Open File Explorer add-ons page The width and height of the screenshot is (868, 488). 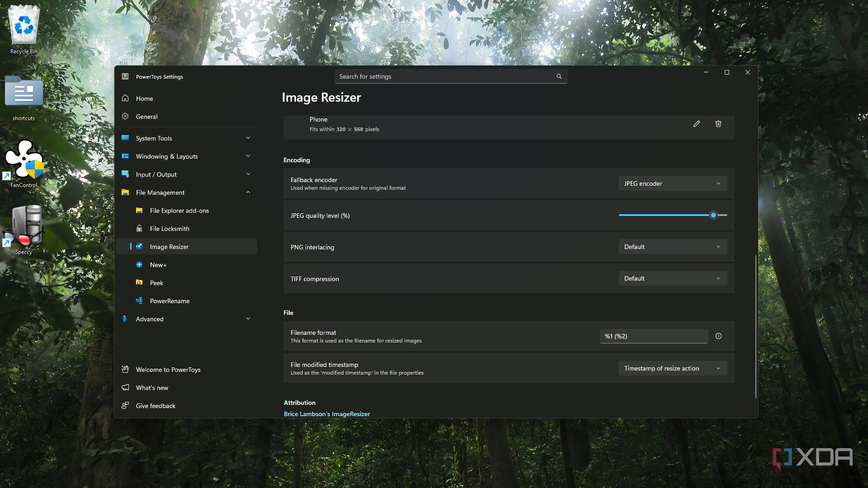(x=187, y=211)
